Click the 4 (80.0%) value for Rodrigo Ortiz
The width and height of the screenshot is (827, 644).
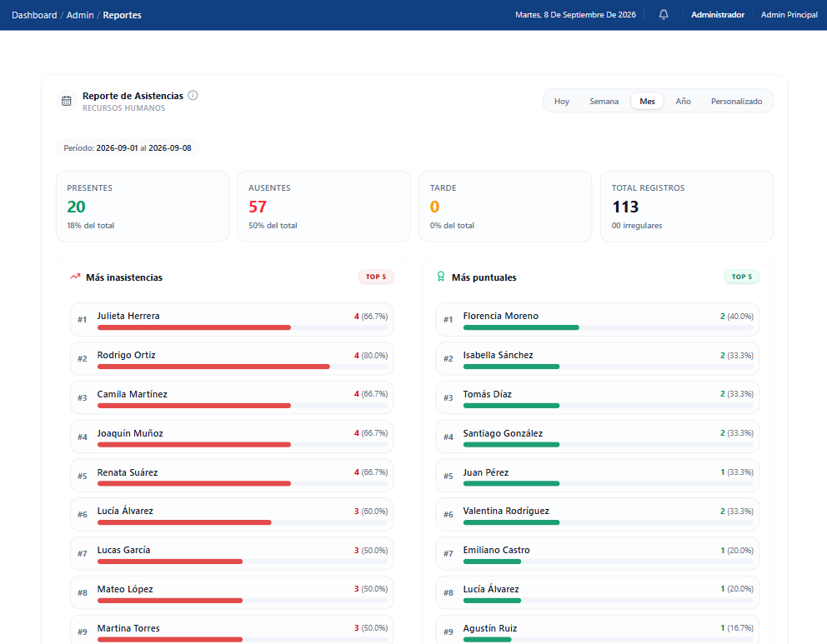click(x=371, y=355)
